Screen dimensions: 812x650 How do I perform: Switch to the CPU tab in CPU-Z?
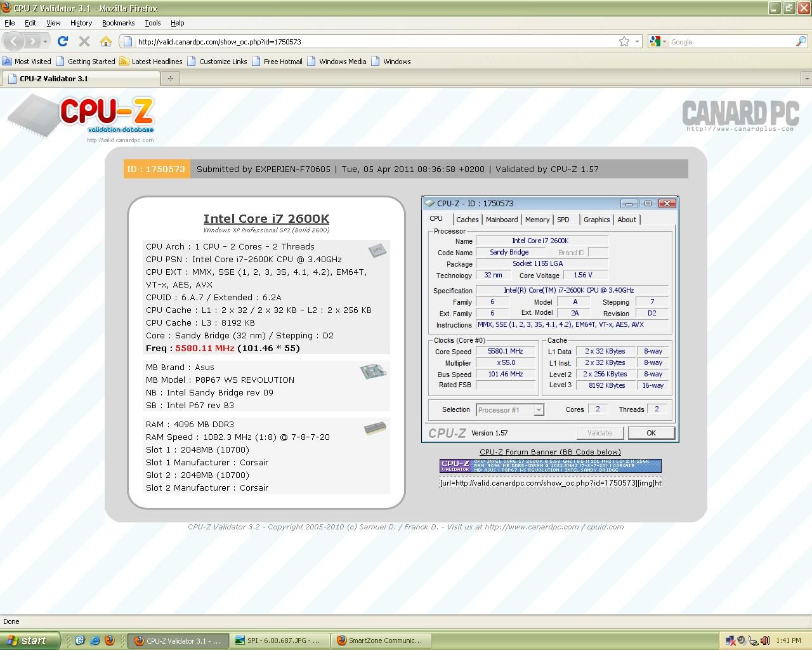[436, 218]
